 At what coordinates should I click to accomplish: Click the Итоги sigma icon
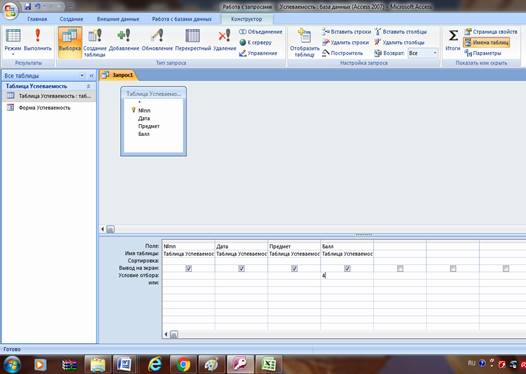point(453,35)
